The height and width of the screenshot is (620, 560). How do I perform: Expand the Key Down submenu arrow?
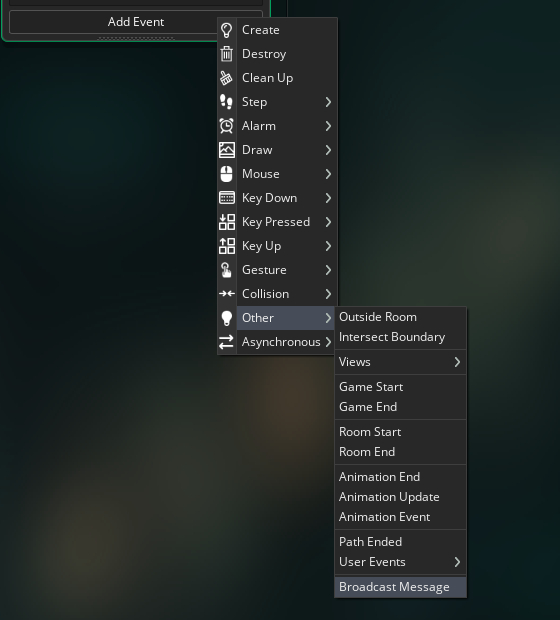(x=328, y=198)
